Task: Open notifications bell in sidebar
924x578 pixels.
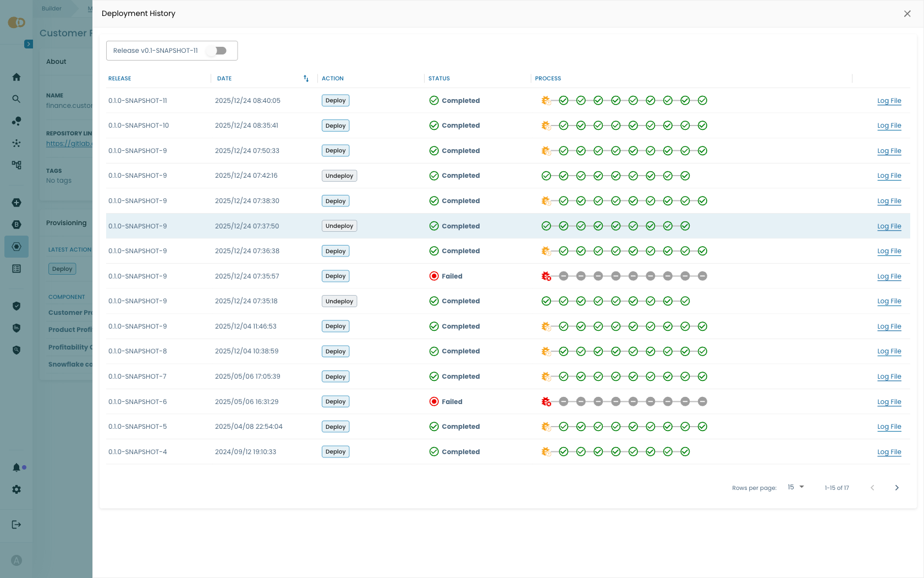Action: 16,467
